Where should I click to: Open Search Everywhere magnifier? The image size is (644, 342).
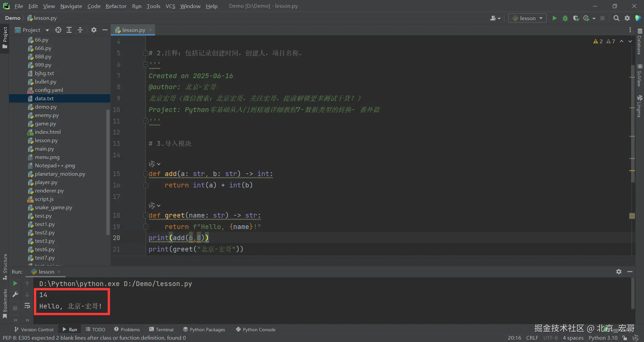point(616,18)
